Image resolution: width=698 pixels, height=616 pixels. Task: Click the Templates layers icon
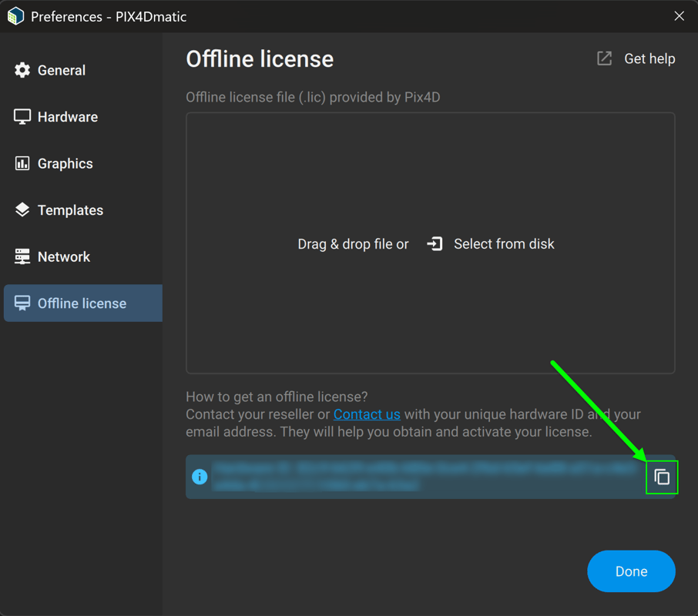pos(23,209)
